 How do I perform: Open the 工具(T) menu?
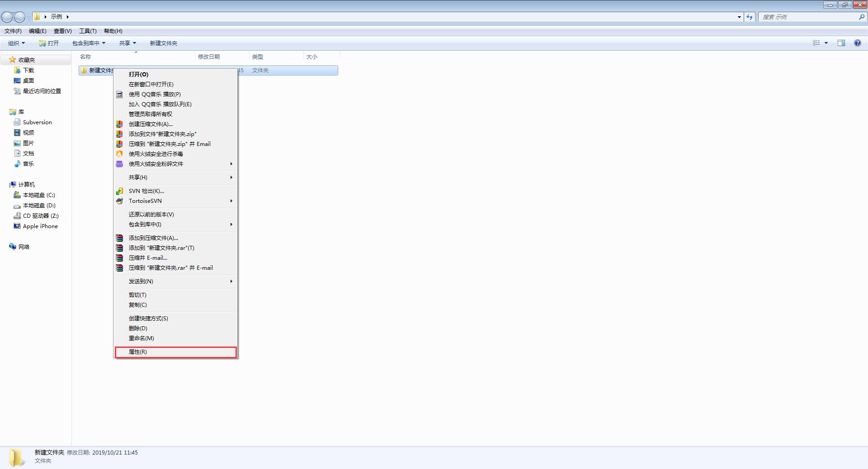[88, 31]
